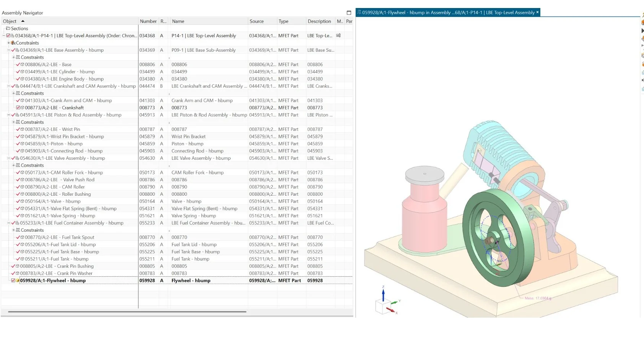Click the top-level Constraints icon under LBE Top-Level Assembly
This screenshot has width=644, height=344.
point(13,43)
